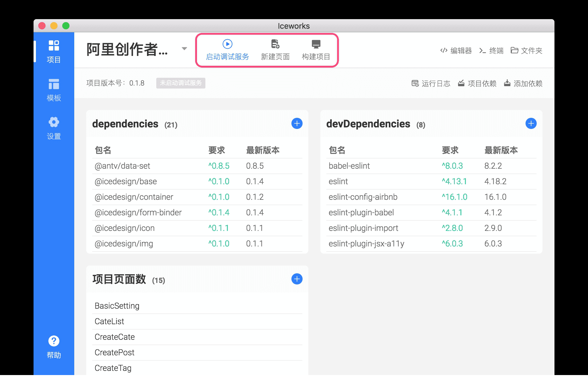The height and width of the screenshot is (390, 588).
Task: Expand the project name dropdown arrow
Action: (x=184, y=48)
